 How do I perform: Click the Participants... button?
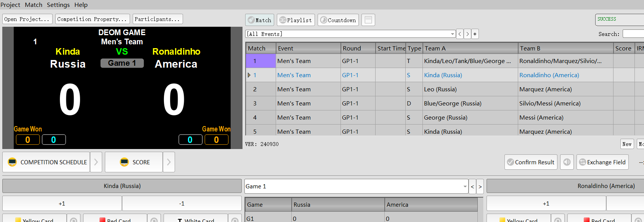pyautogui.click(x=157, y=19)
